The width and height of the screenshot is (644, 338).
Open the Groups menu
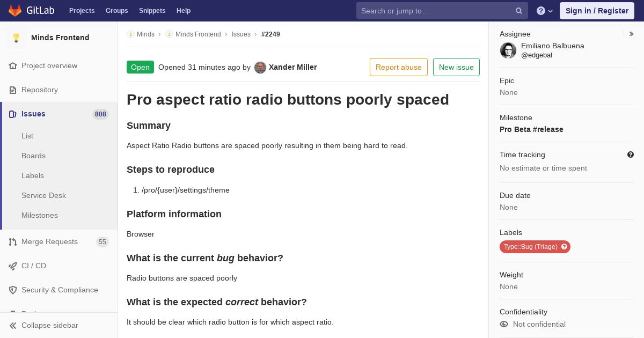coord(116,11)
